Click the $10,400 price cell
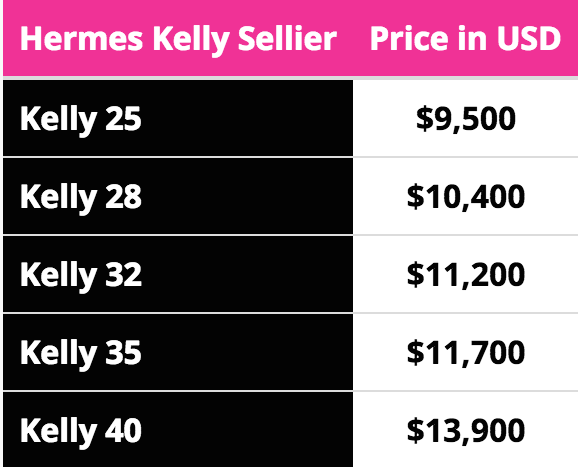Viewport: 578px width, 467px height. (466, 197)
